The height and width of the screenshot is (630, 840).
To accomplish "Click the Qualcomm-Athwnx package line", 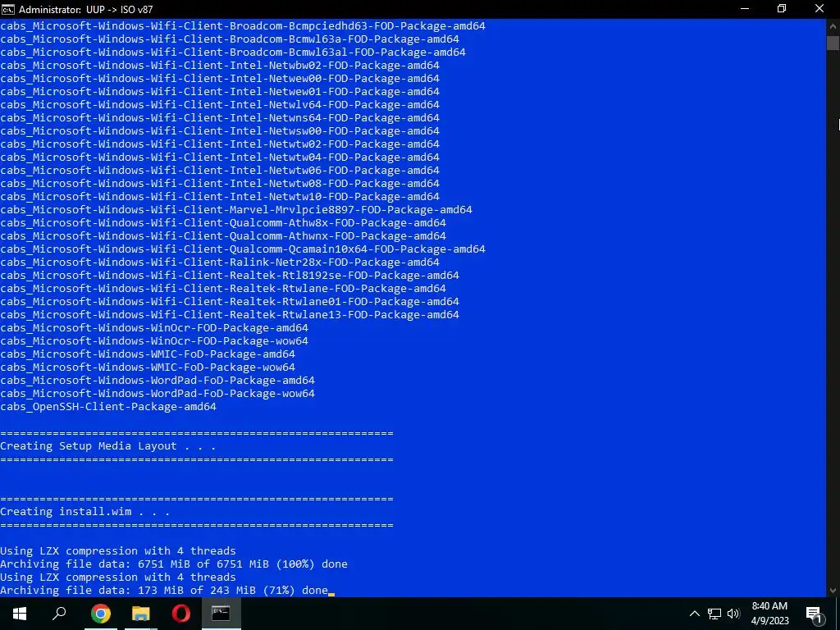I will click(x=223, y=235).
